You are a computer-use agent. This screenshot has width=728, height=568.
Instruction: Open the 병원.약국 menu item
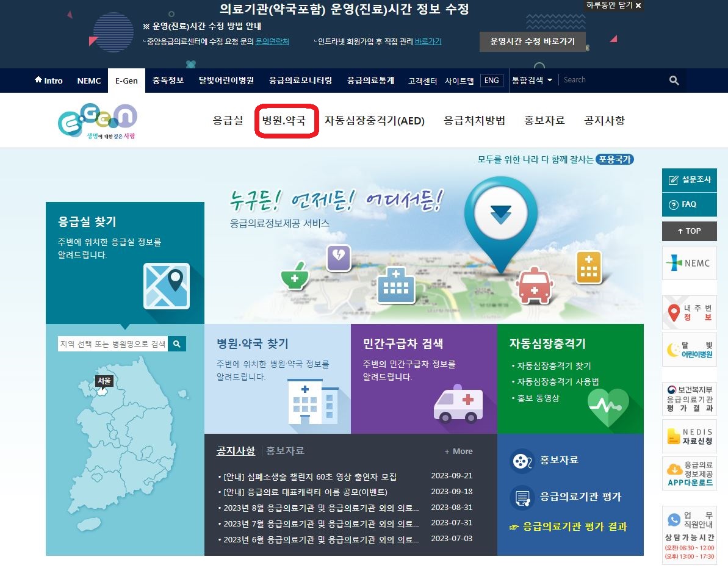pos(286,120)
